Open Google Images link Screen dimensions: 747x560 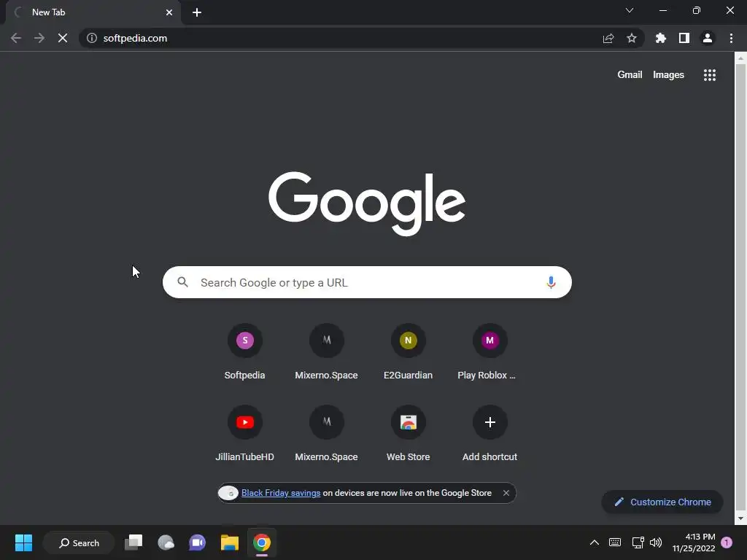(668, 75)
